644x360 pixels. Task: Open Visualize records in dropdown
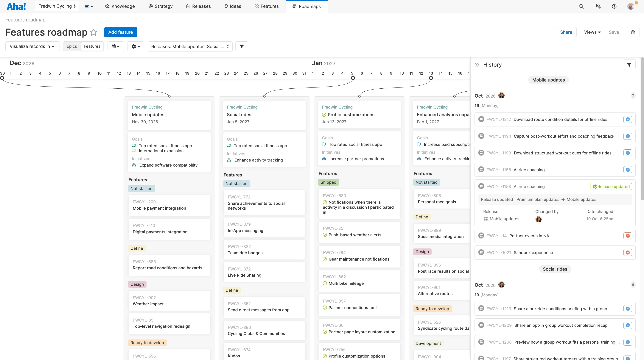32,46
